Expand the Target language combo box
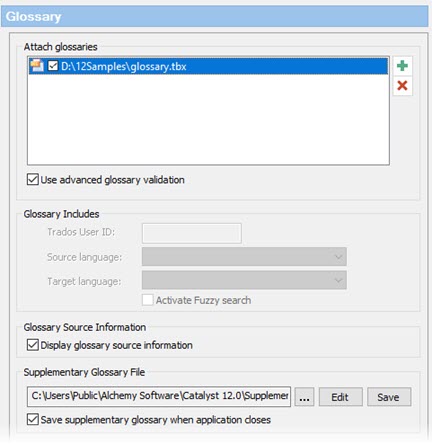Screen dimensions: 432x444 244,280
